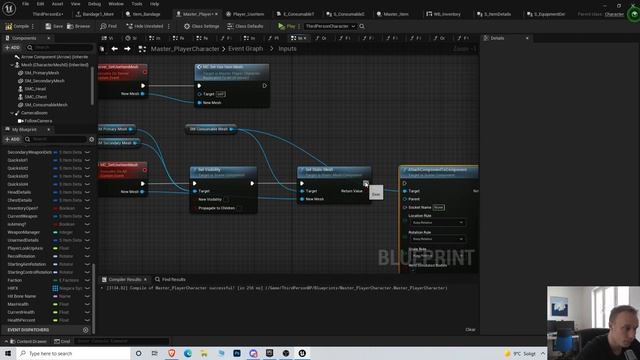This screenshot has width=640, height=360.
Task: Open Epic Games Launcher from taskbar
Action: tap(269, 353)
